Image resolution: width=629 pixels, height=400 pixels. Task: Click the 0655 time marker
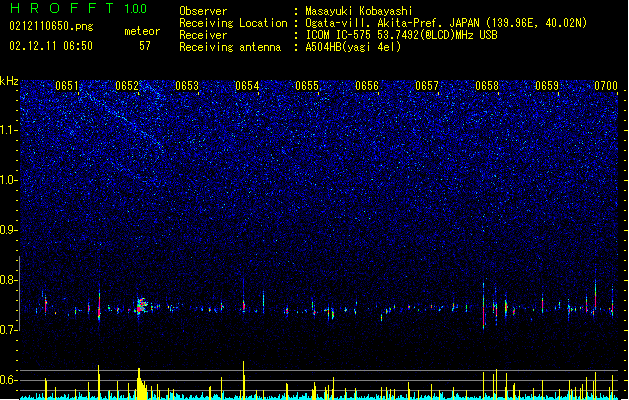[x=307, y=86]
